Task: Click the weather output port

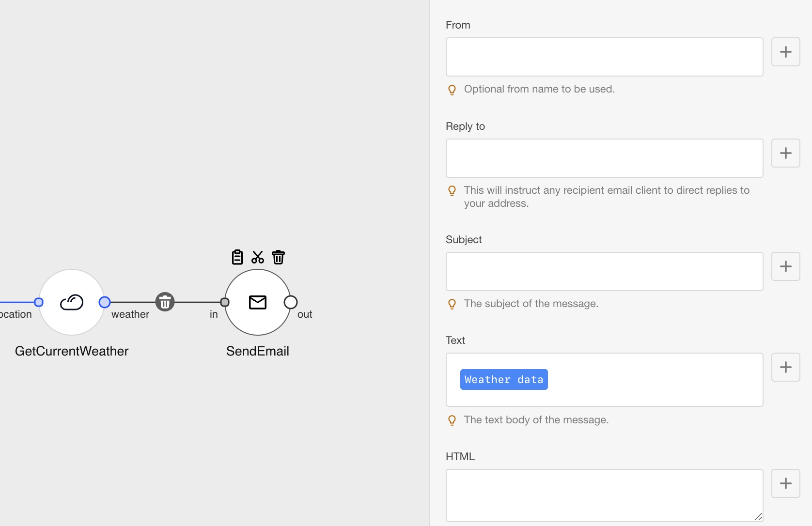Action: [105, 302]
